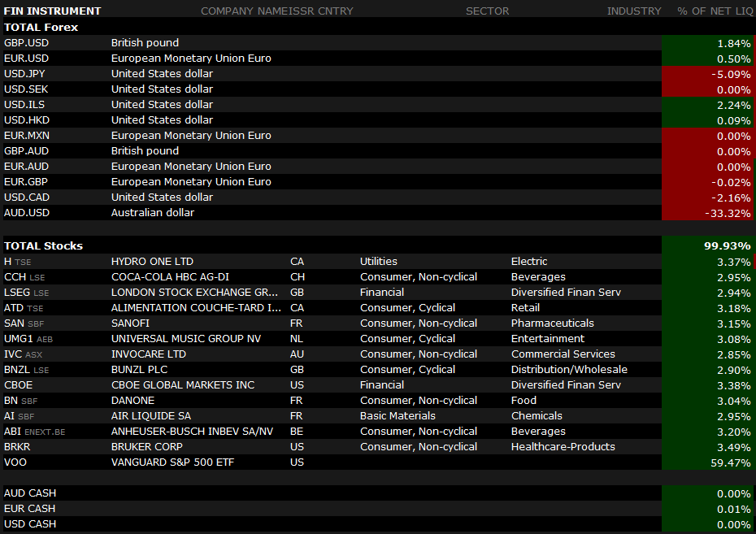756x534 pixels.
Task: Select the EUR.AUD instrument
Action: 27,167
